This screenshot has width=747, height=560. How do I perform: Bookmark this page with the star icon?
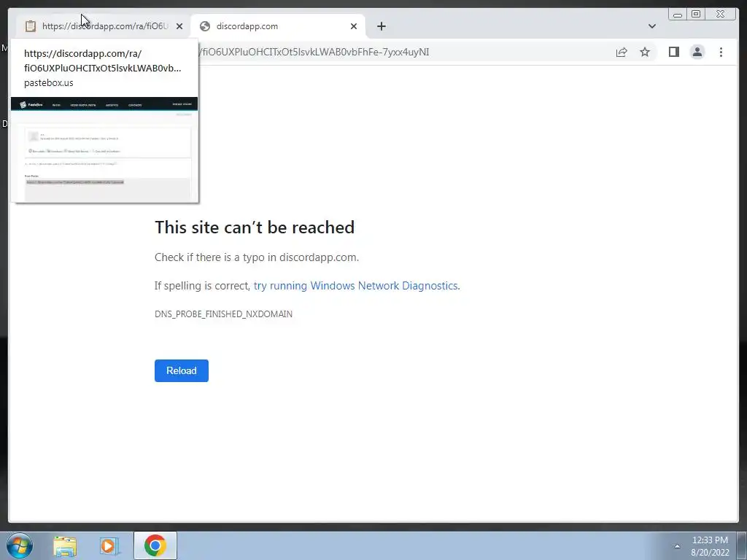(645, 52)
